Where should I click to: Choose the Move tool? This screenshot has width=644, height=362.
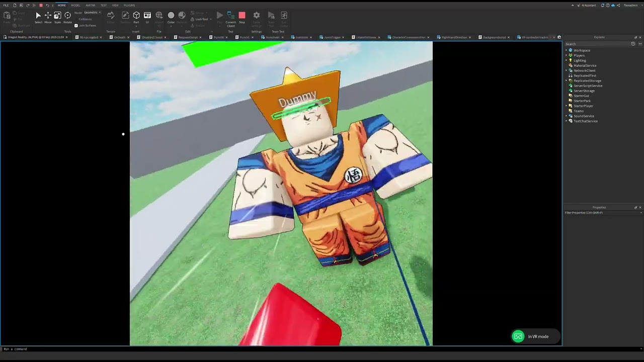pos(48,17)
